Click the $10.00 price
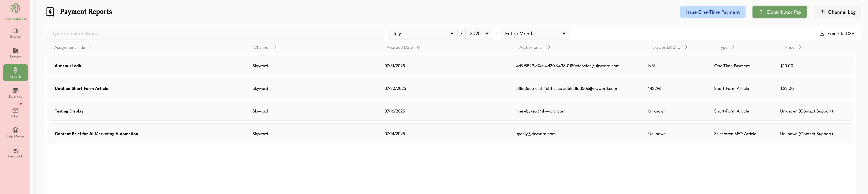868x194 pixels. (x=786, y=66)
